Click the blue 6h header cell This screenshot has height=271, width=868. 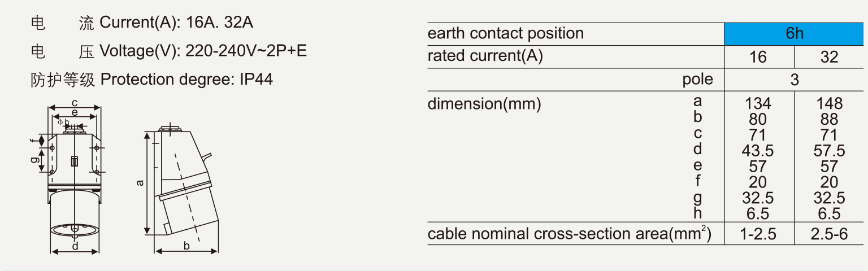(x=793, y=34)
